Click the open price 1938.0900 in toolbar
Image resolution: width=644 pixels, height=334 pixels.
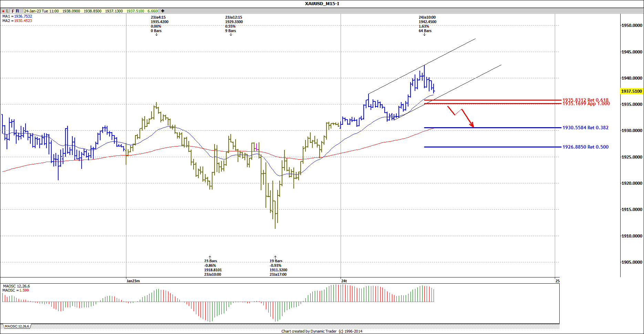pyautogui.click(x=71, y=11)
